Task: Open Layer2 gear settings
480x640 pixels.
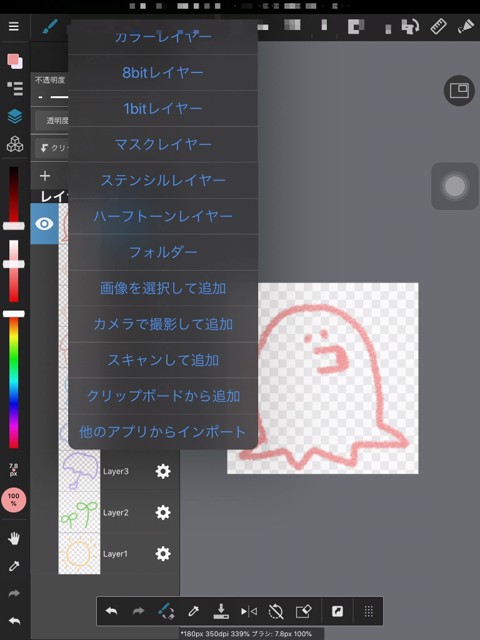Action: (x=163, y=512)
